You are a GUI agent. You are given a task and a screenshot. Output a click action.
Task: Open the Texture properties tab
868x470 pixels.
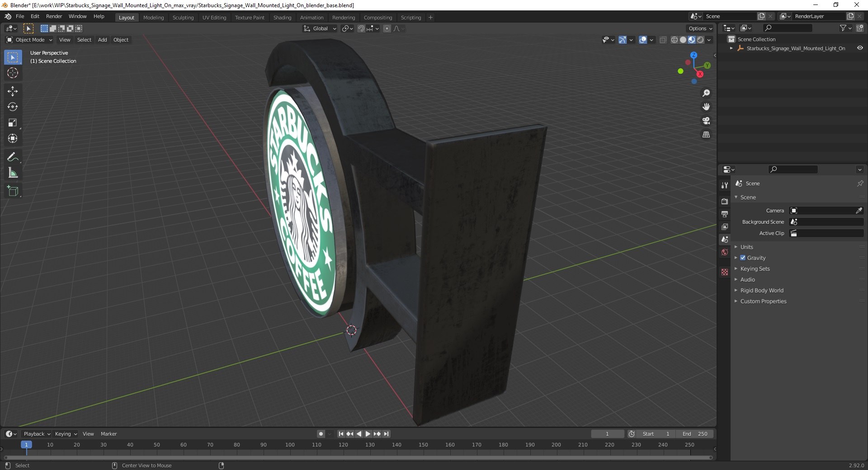pyautogui.click(x=725, y=272)
